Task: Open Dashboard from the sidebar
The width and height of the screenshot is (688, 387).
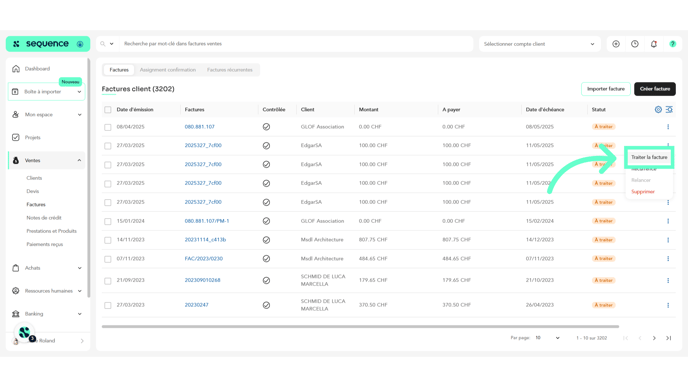Action: pos(37,69)
